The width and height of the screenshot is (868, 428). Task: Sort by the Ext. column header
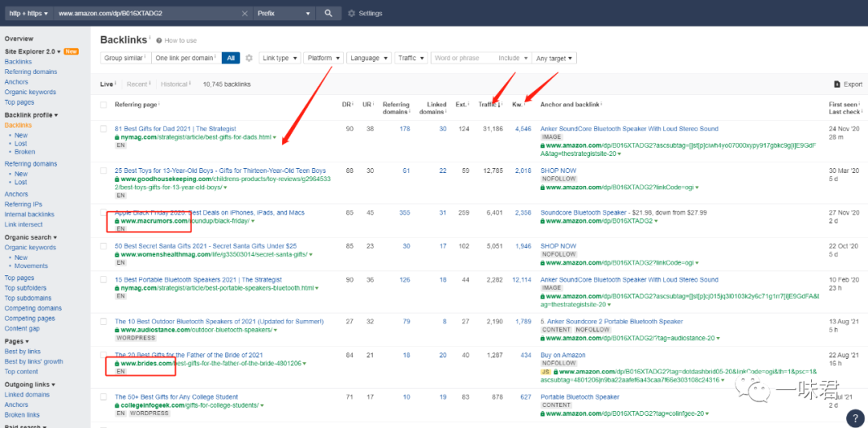462,105
